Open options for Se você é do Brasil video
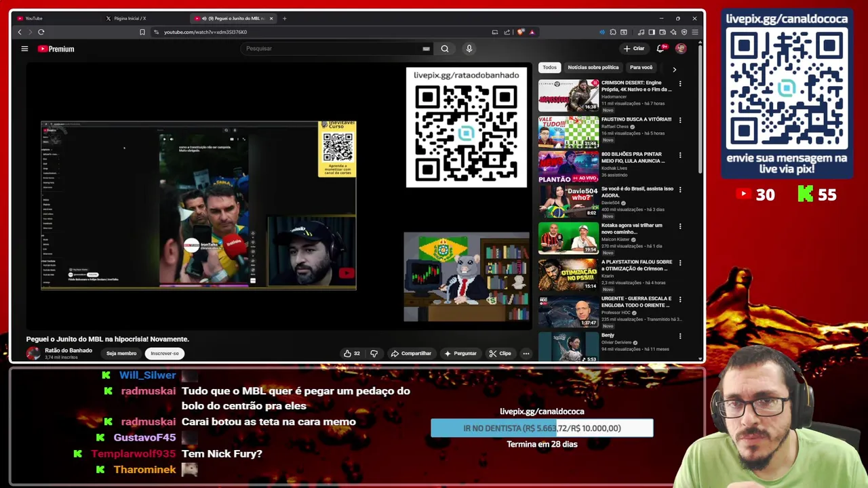The height and width of the screenshot is (488, 868). coord(680,190)
